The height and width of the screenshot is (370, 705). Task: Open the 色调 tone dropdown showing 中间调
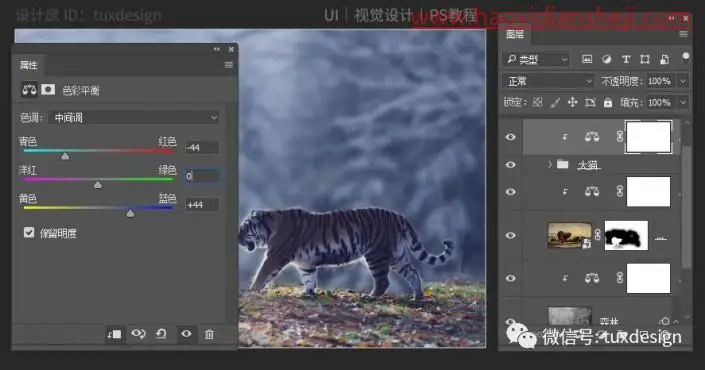pos(134,118)
